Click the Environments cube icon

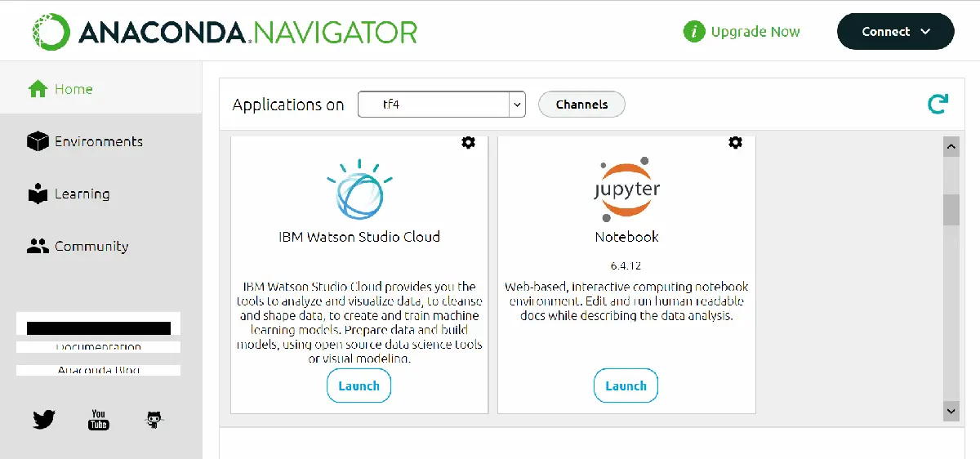(38, 141)
